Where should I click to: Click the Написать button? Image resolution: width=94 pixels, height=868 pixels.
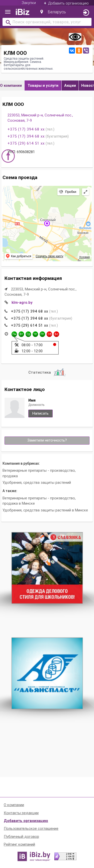click(40, 413)
